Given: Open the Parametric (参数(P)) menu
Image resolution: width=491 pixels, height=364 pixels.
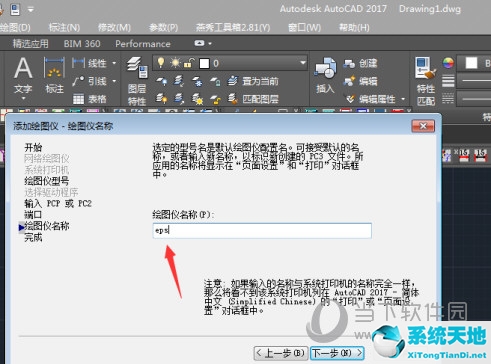Looking at the screenshot, I should coord(163,27).
